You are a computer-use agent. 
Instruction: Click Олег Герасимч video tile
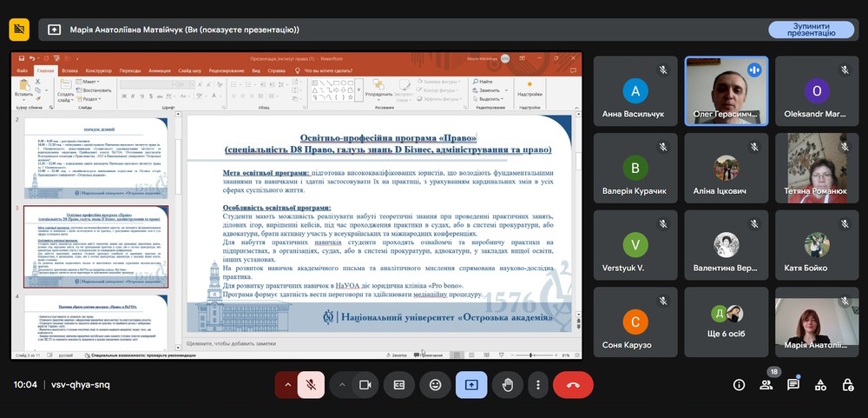727,92
